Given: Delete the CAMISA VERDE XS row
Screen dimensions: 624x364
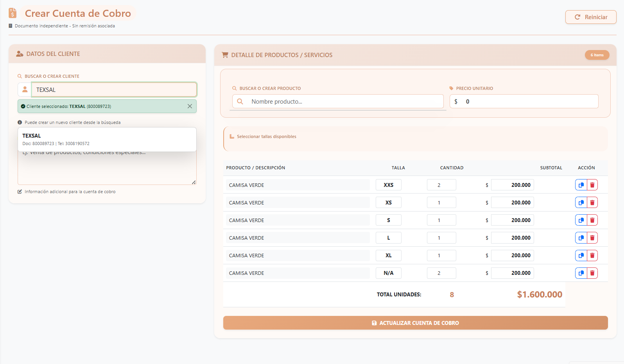Looking at the screenshot, I should pos(592,203).
